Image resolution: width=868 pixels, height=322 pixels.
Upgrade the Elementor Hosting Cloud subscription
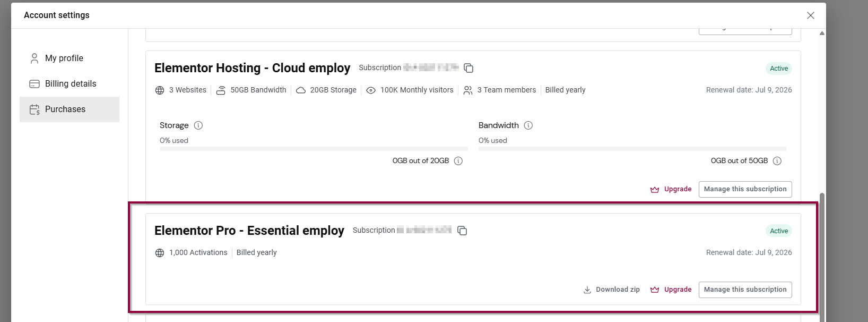click(x=671, y=189)
